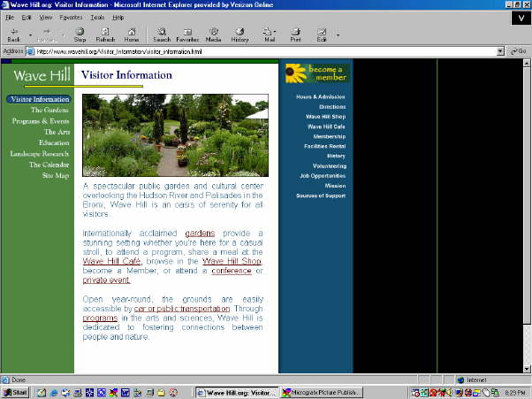
Task: Open Wave Hill Shop sidebar link
Action: click(326, 117)
